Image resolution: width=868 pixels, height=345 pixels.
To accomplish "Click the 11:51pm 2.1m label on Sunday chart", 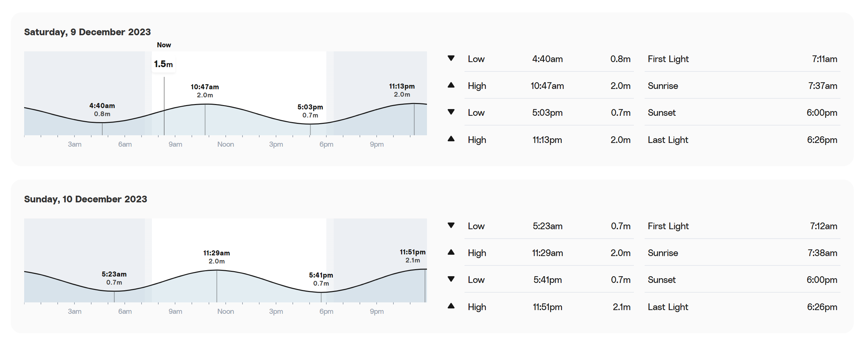I will [x=413, y=256].
